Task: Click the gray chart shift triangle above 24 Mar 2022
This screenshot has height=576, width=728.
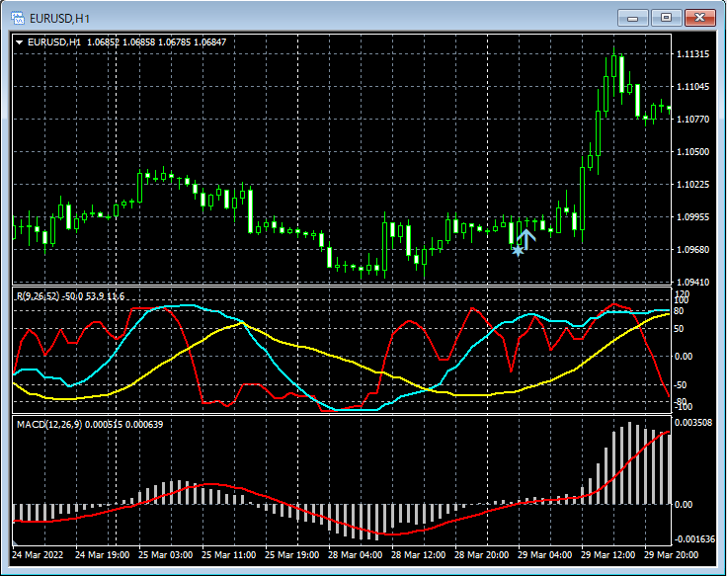Action: 17,542
